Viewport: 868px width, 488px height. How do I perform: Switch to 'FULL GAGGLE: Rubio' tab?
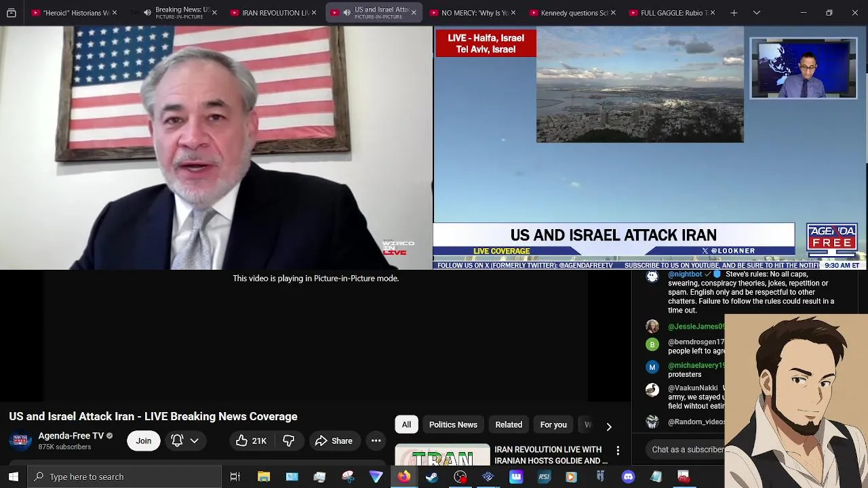point(673,13)
